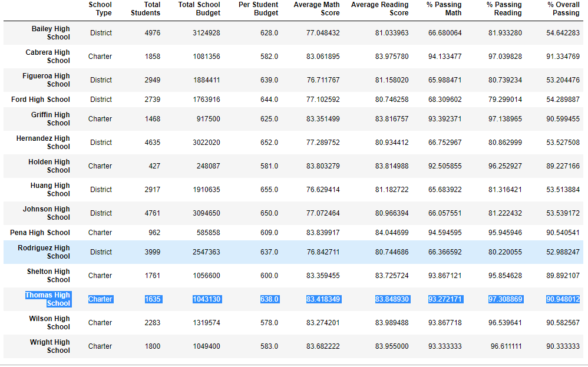
Task: Click Thomas's highlighted overall passing 90.948012
Action: click(x=563, y=299)
